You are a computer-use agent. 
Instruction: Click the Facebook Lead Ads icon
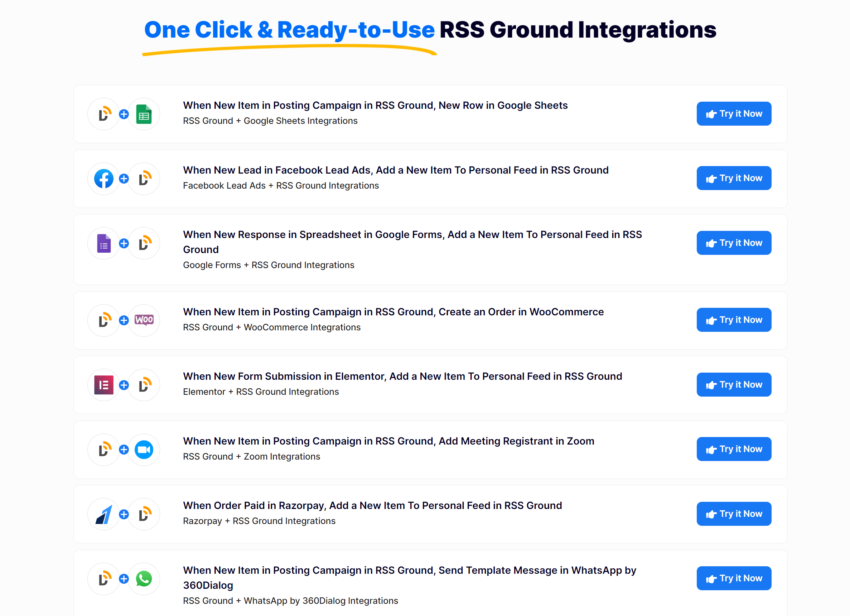(104, 179)
